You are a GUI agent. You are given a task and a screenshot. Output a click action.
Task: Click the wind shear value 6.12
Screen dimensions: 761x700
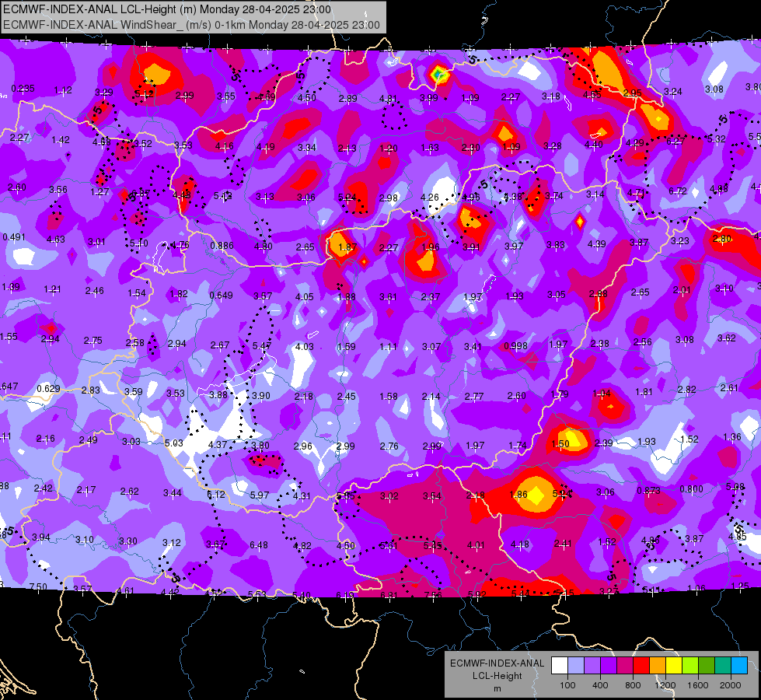[x=216, y=495]
